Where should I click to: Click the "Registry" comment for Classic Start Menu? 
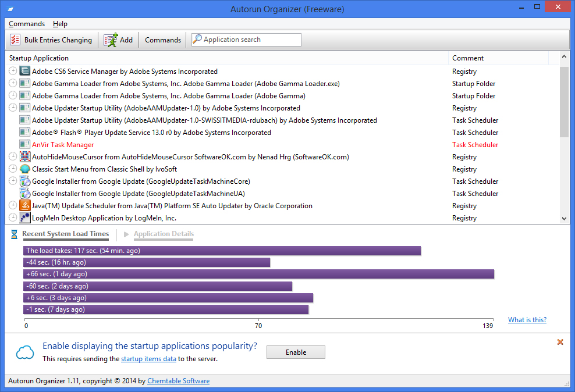tap(464, 169)
